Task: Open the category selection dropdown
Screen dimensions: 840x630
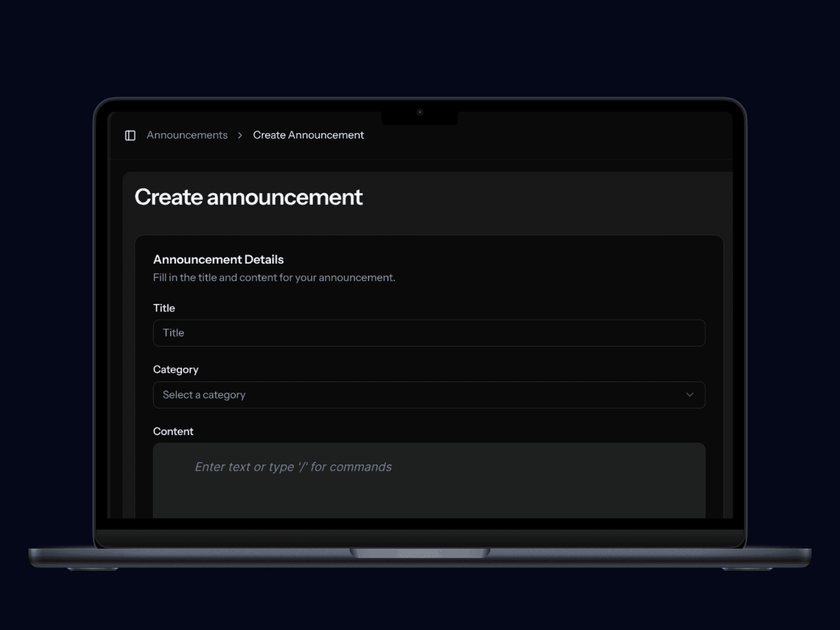Action: 428,395
